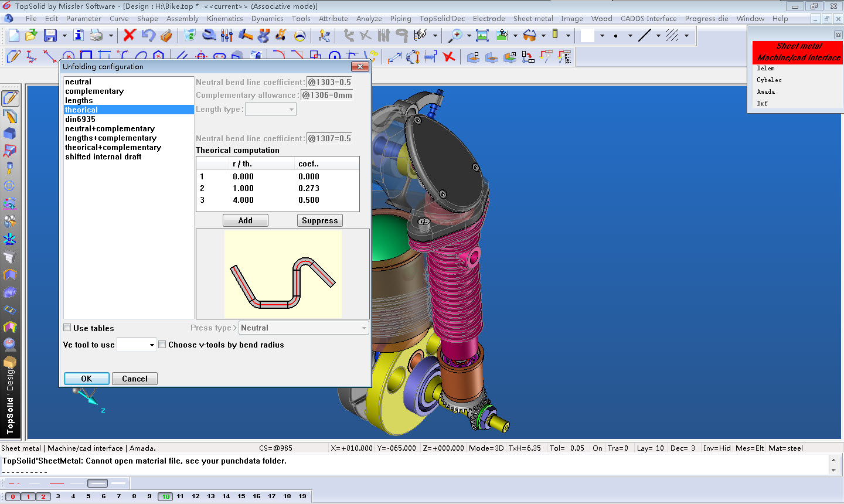
Task: Select the sketch pencil tool in the second toolbar
Action: (x=13, y=57)
